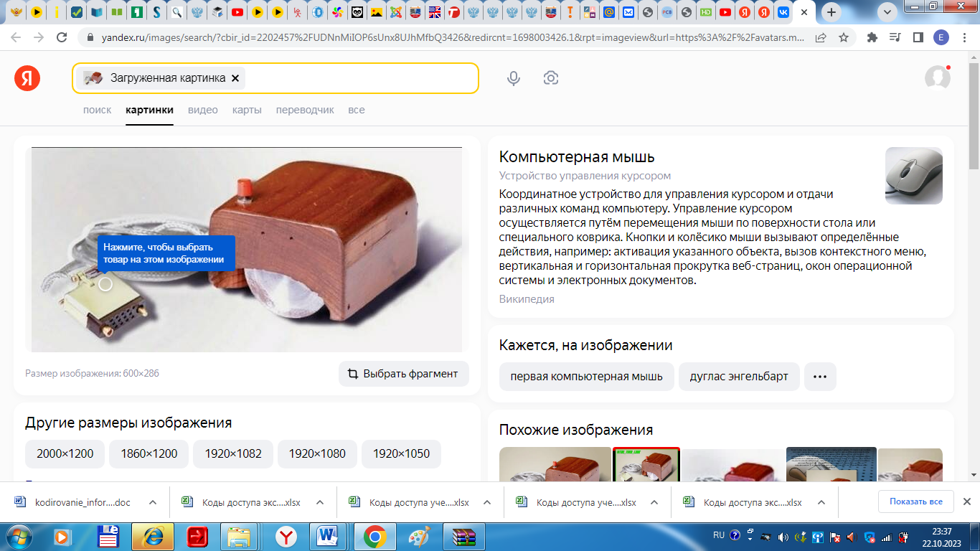The image size is (980, 551).
Task: Open the browser extensions puzzle icon
Action: [x=872, y=37]
